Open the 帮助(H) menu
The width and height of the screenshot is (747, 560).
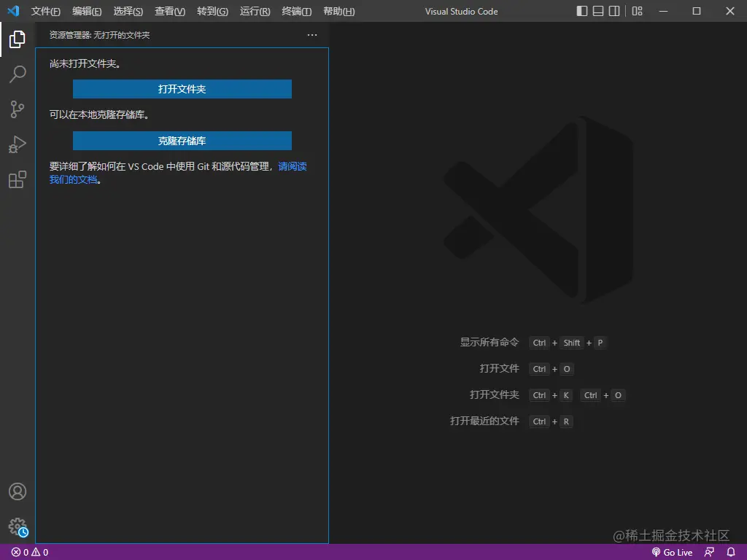click(339, 12)
